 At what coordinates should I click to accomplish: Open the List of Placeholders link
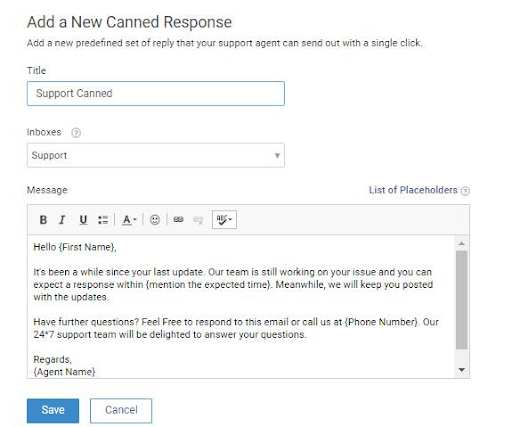[413, 190]
